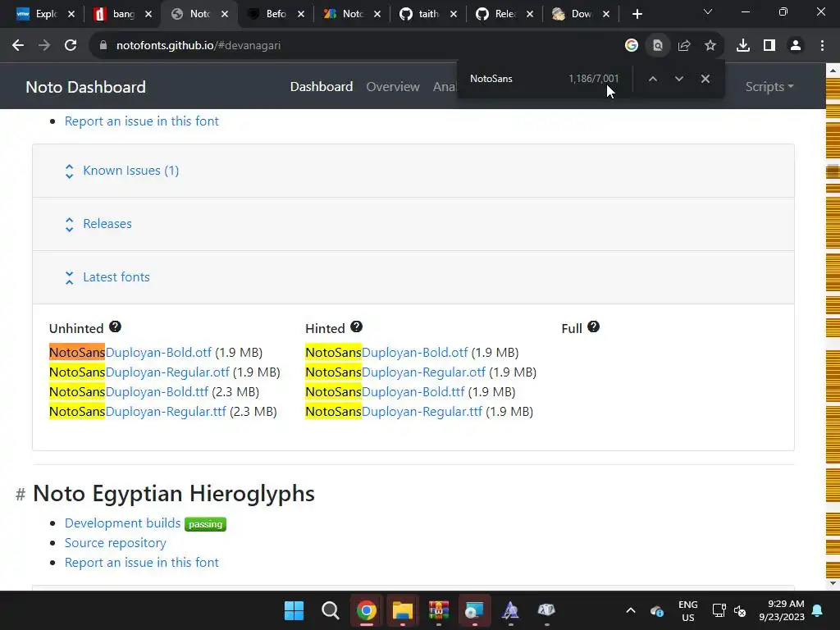Screen dimensions: 840x630
Task: Click the find bar NotoSans text field
Action: pyautogui.click(x=514, y=79)
